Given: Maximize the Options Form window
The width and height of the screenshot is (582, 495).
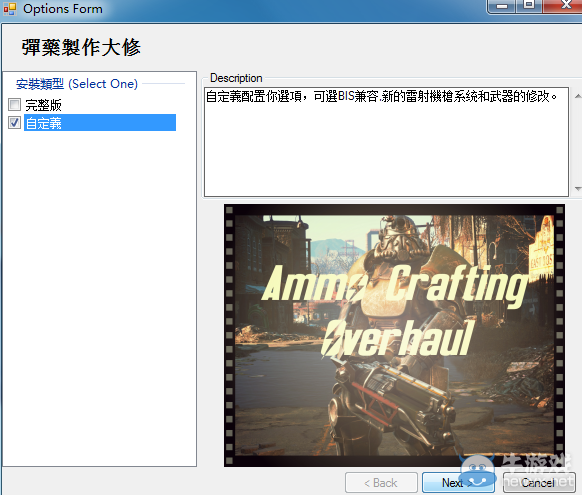Looking at the screenshot, I should 529,6.
